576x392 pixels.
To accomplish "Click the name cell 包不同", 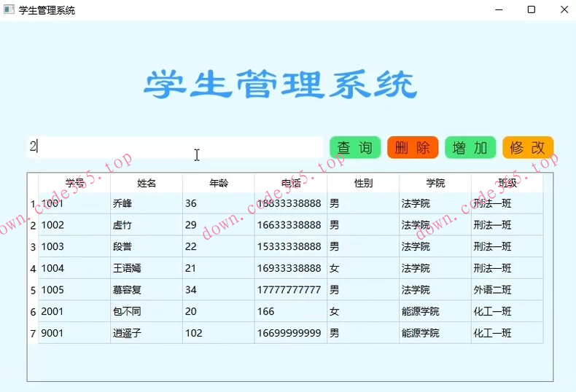I will (x=147, y=312).
